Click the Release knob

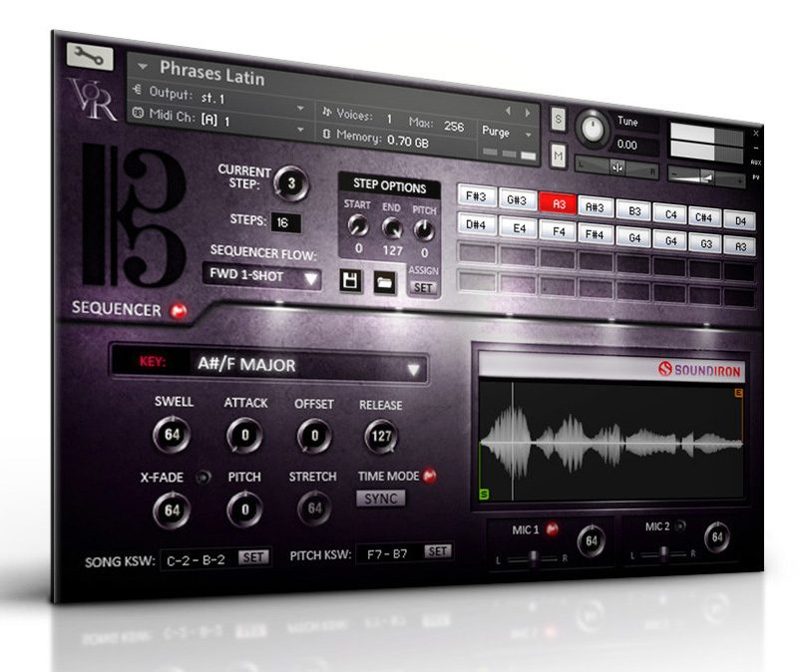(x=381, y=437)
